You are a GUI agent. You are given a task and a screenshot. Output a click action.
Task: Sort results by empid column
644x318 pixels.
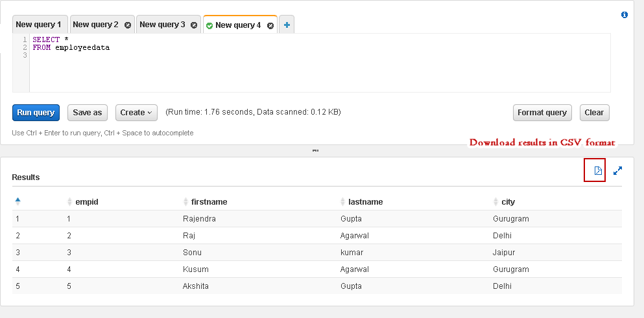[x=87, y=202]
